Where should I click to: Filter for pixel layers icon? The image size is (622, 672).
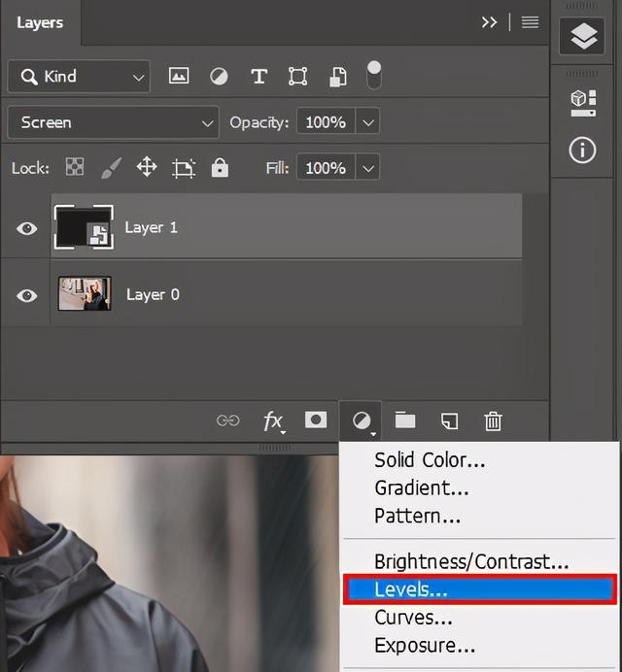[x=179, y=76]
